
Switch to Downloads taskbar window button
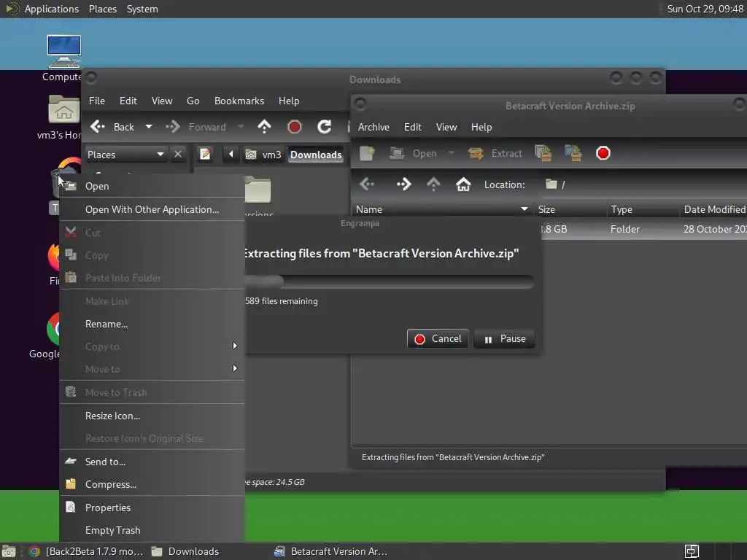185,551
